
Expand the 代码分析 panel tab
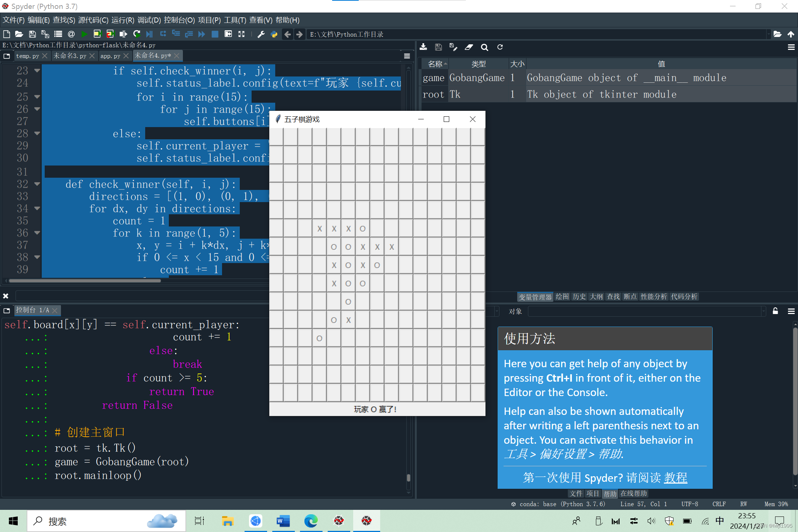pyautogui.click(x=685, y=296)
